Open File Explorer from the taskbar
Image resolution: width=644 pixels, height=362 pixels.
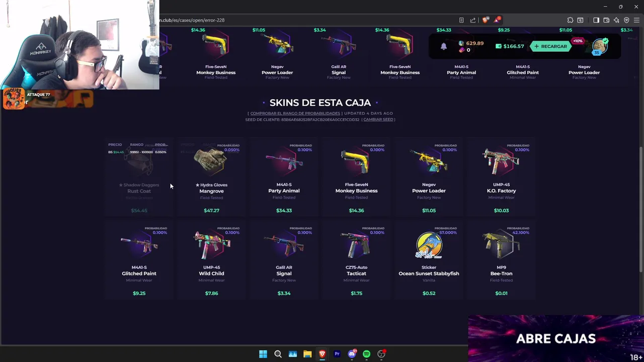[307, 354]
